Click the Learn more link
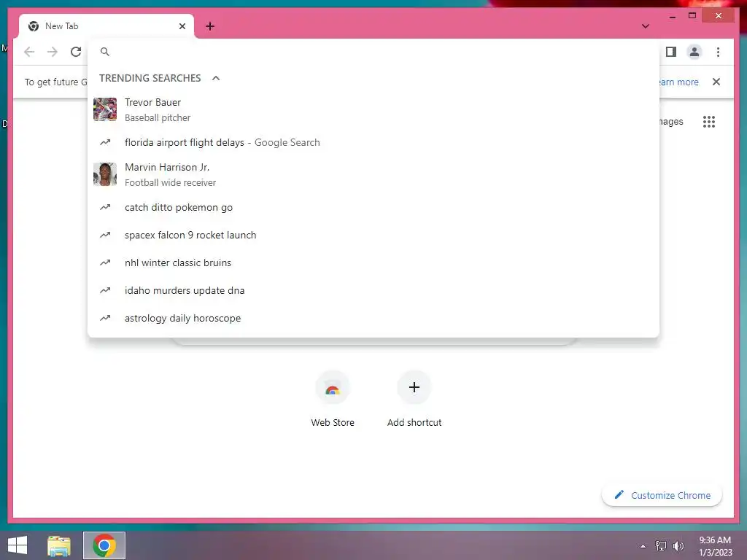Viewport: 747px width, 560px height. [x=678, y=82]
